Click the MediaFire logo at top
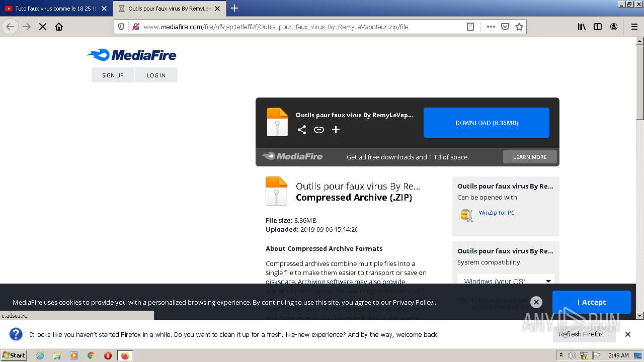This screenshot has width=644, height=362. pyautogui.click(x=132, y=55)
